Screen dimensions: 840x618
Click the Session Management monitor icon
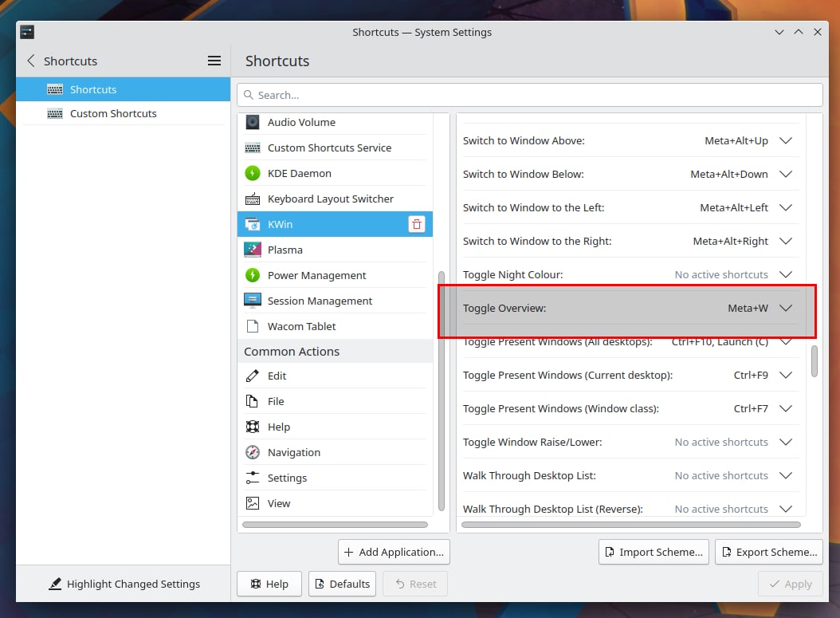click(253, 301)
